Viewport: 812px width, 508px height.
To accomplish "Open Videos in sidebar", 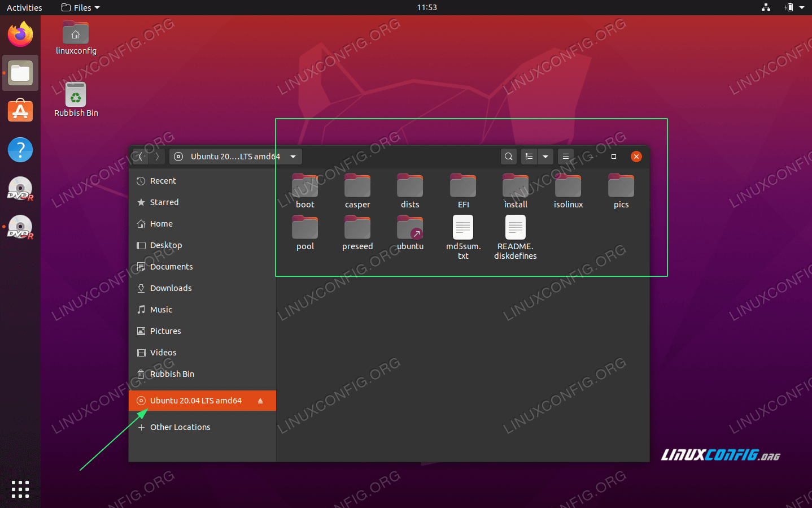I will 202,353.
